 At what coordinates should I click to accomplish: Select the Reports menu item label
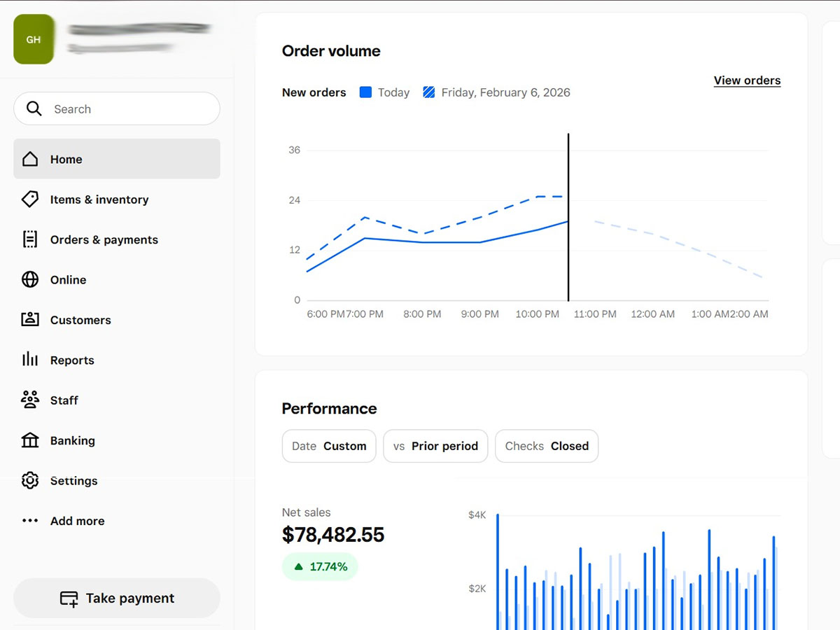point(72,360)
